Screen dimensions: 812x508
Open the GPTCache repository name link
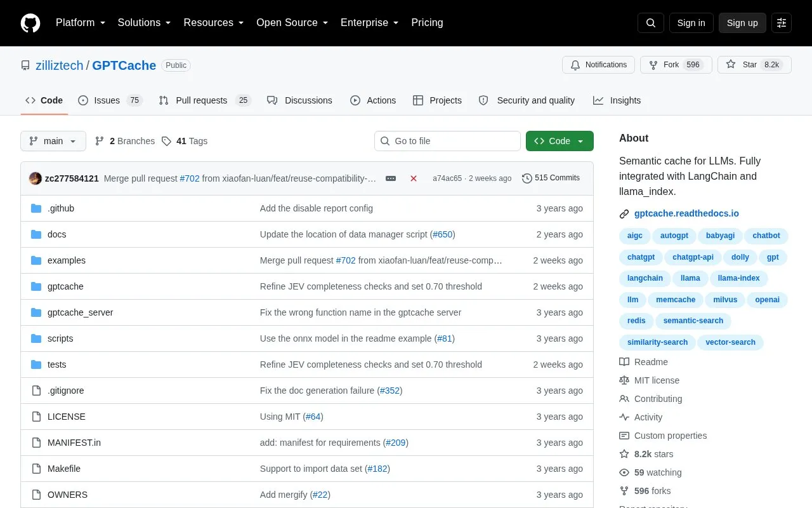(124, 65)
